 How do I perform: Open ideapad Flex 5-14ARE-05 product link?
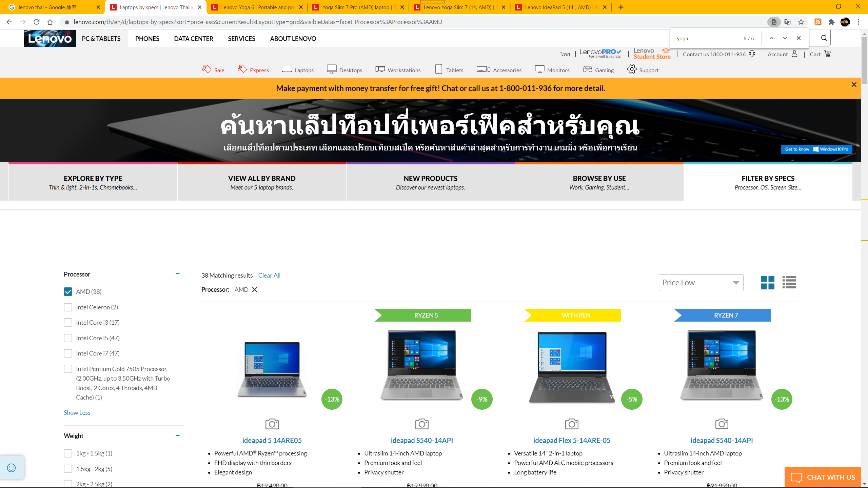click(572, 440)
